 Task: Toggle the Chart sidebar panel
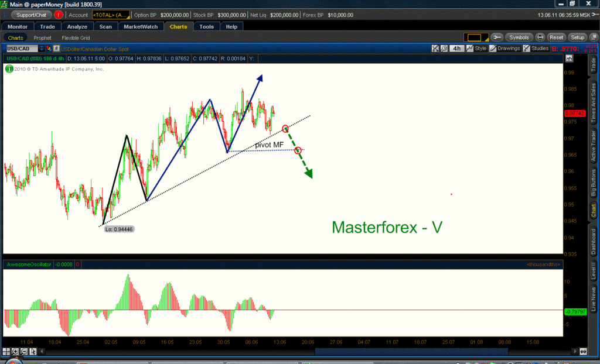click(594, 210)
